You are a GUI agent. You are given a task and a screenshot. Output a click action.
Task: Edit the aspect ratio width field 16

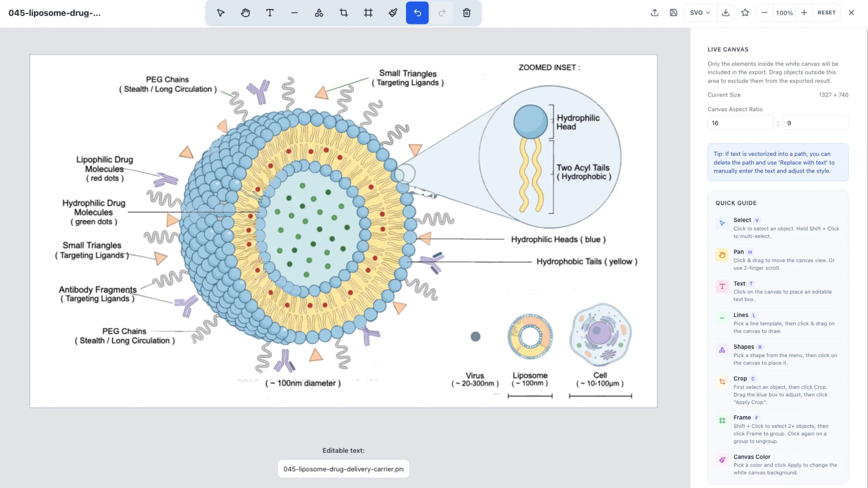pos(740,122)
